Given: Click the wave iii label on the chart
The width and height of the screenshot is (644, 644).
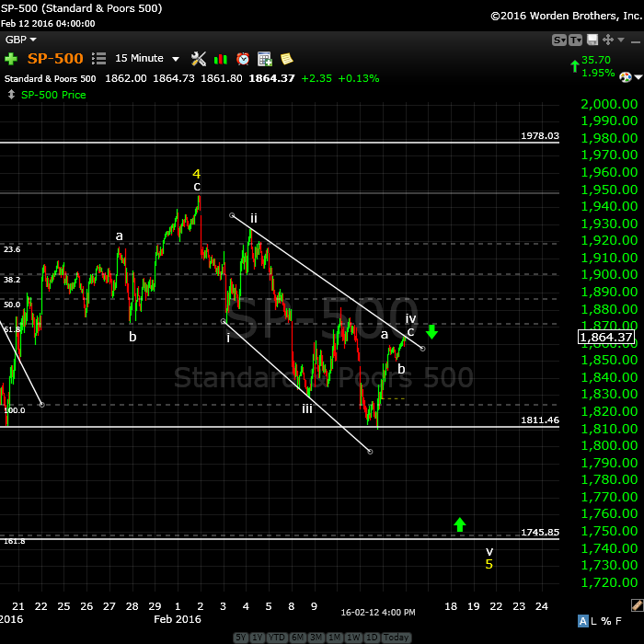Looking at the screenshot, I should [x=307, y=408].
